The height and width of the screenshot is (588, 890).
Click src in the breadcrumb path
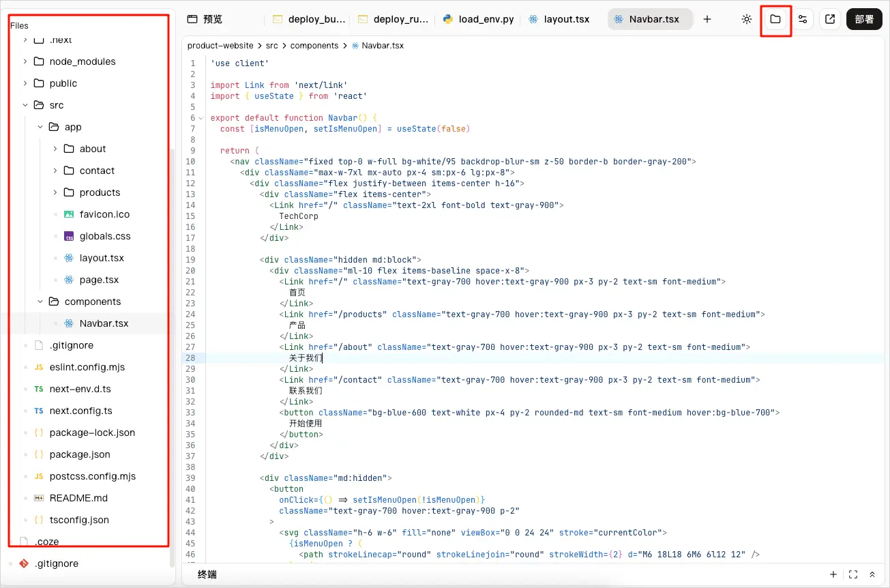pyautogui.click(x=272, y=46)
